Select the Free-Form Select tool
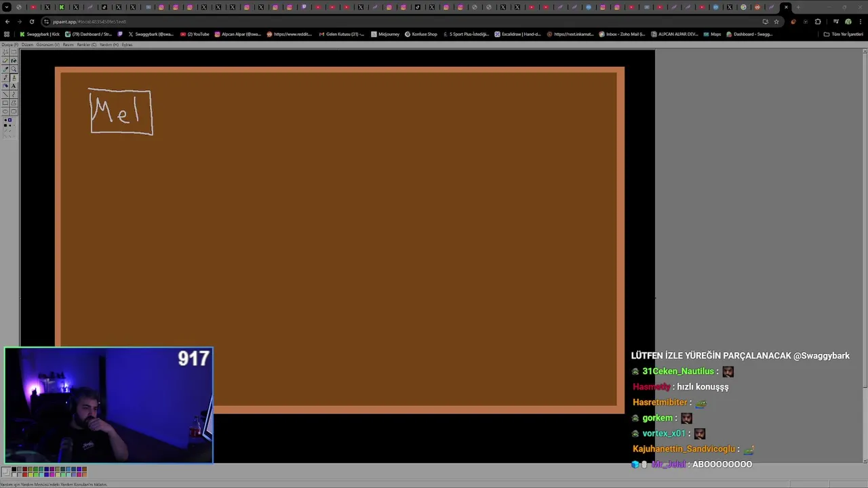Viewport: 868px width, 488px height. (5, 52)
